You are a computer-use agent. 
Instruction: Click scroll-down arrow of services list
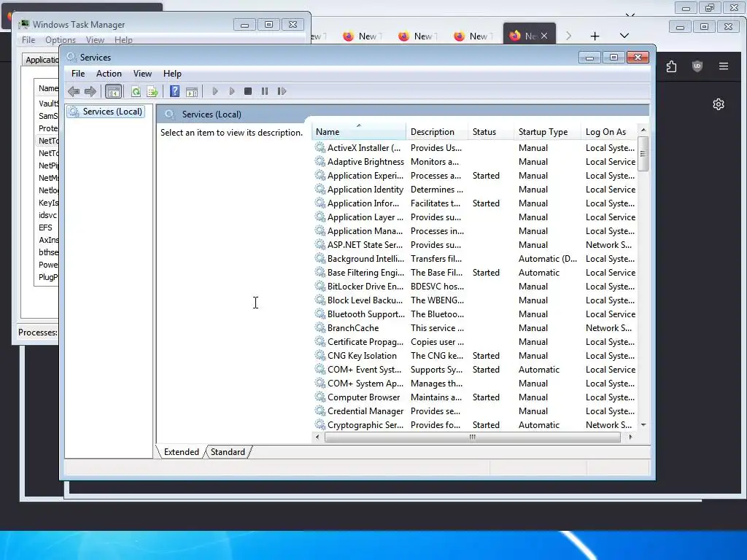(x=643, y=425)
